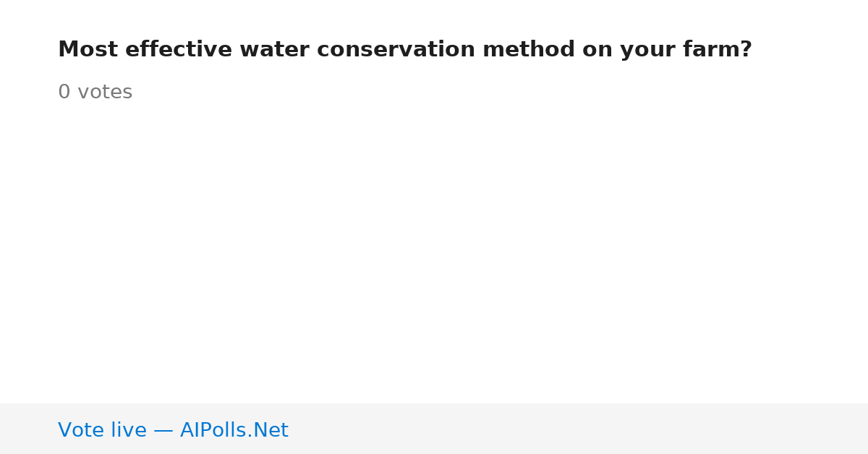The width and height of the screenshot is (868, 454).
Task: Click the "Vote live" text in footer
Action: tap(102, 430)
